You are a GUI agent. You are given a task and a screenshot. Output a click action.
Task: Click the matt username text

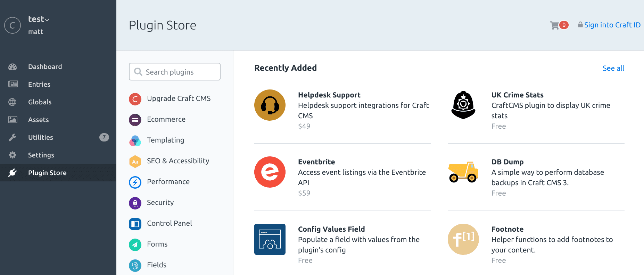35,32
